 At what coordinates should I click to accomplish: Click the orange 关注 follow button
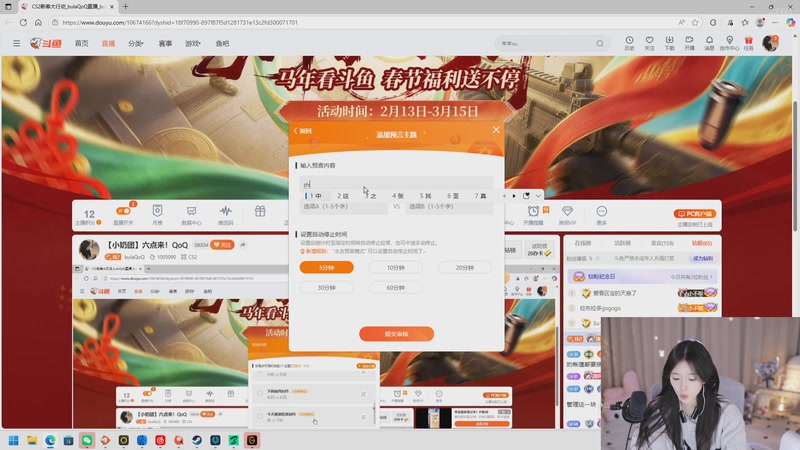222,245
